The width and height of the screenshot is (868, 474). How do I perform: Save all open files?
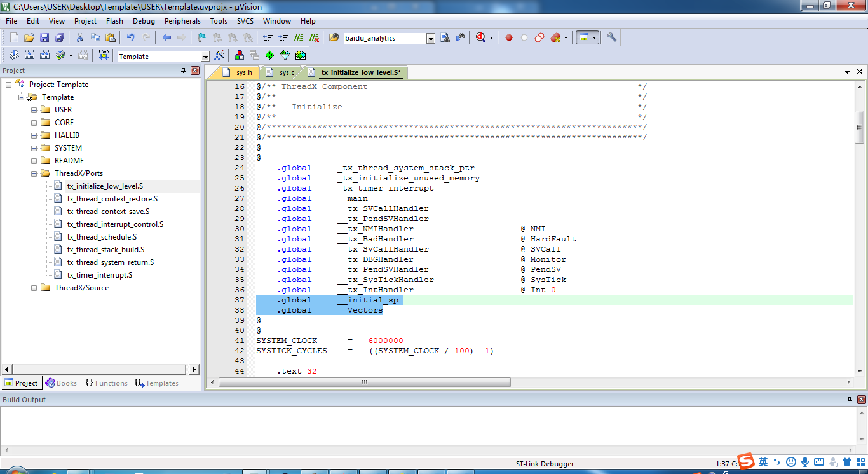click(60, 38)
